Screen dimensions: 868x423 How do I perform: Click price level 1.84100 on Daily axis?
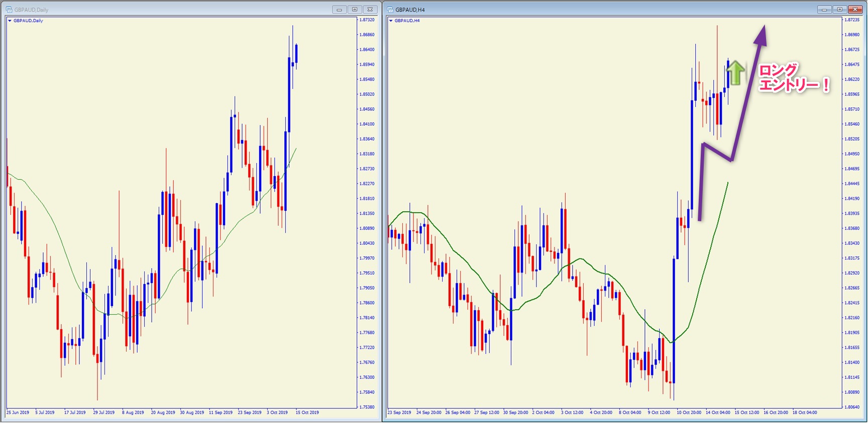click(367, 124)
